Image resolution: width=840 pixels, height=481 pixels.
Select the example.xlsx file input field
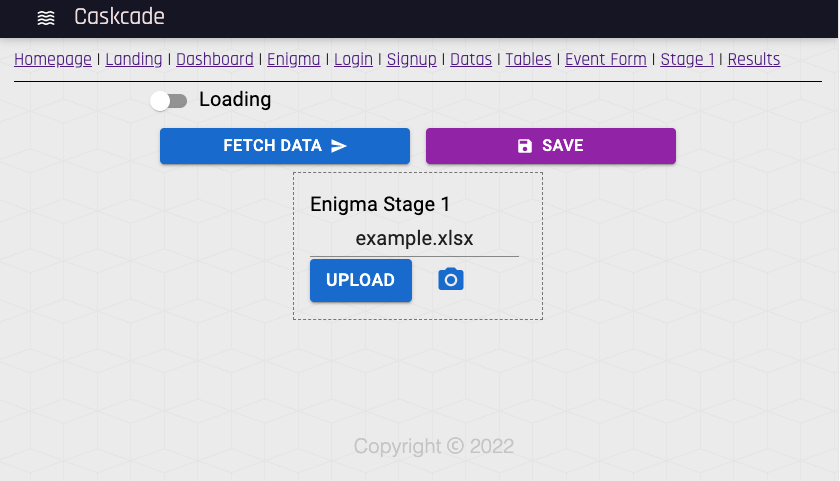pyautogui.click(x=414, y=238)
